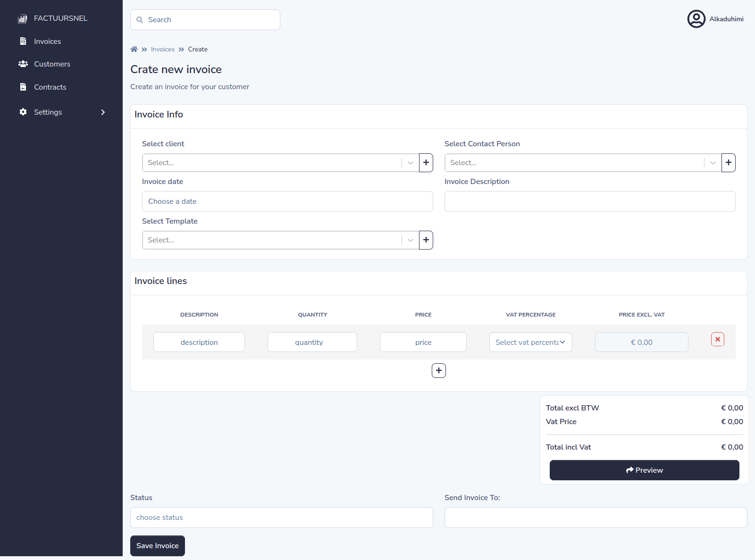The image size is (755, 560).
Task: Click the home icon in breadcrumb
Action: 134,49
